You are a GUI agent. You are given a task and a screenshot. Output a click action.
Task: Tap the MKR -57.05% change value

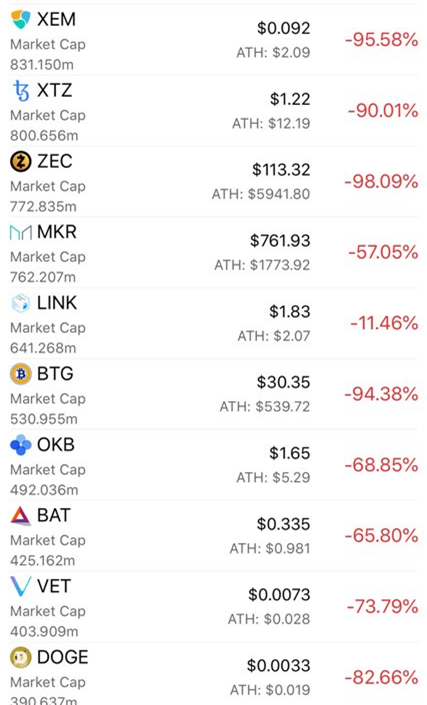pyautogui.click(x=383, y=252)
